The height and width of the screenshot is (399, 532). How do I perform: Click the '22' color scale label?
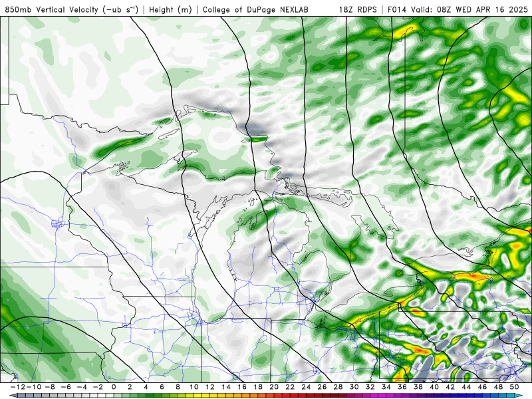point(290,387)
